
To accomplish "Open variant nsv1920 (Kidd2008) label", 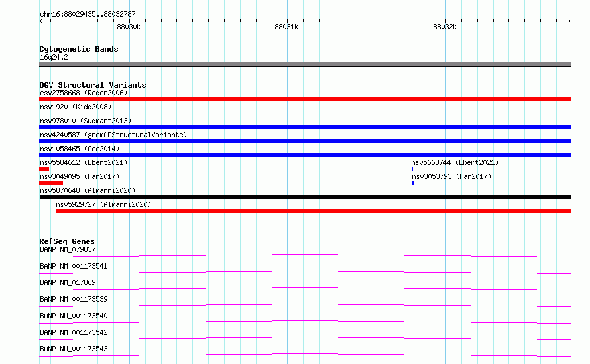I will 76,107.
